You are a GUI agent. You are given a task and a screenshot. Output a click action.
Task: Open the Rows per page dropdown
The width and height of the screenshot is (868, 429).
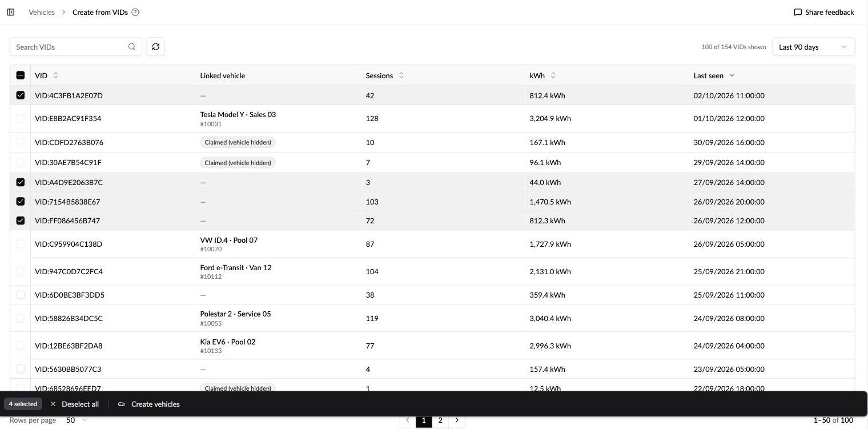[77, 420]
